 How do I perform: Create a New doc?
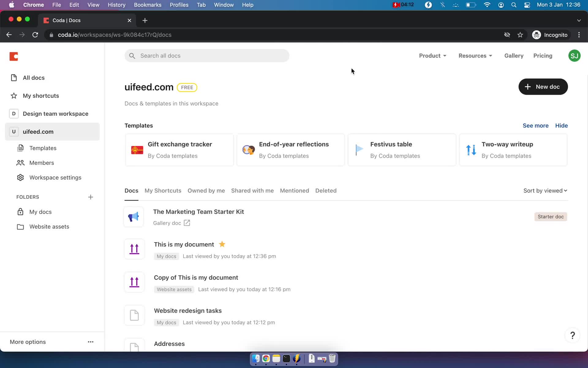(x=543, y=87)
